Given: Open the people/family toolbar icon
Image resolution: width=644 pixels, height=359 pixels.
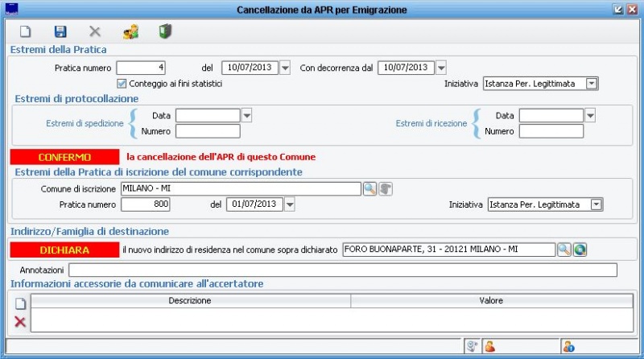Looking at the screenshot, I should (x=130, y=31).
